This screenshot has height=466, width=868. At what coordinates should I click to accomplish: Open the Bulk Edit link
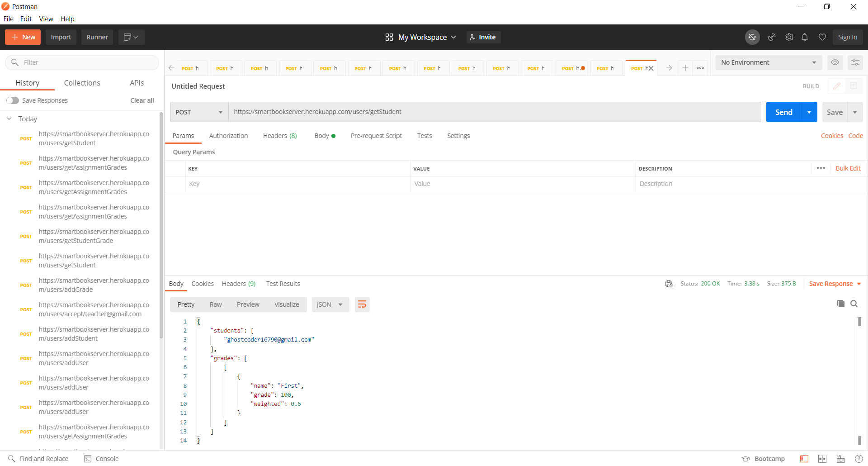(x=848, y=168)
